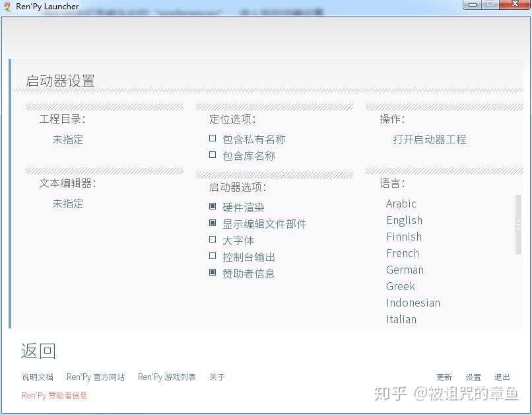Screen dimensions: 532x415
Task: Switch the language to French
Action: 403,253
